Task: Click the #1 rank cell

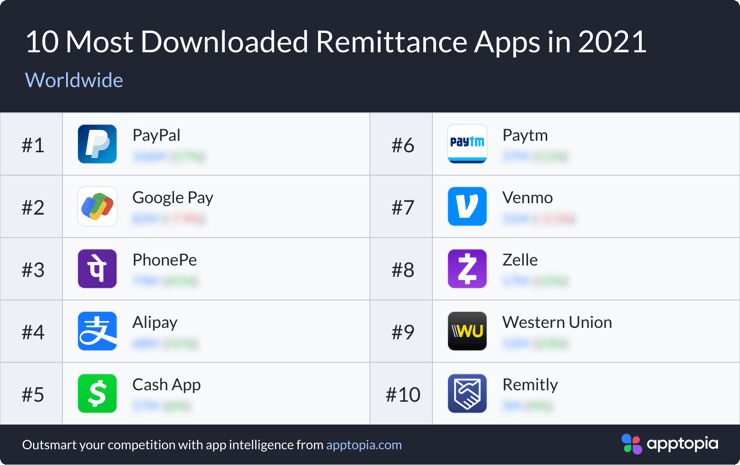Action: pos(33,145)
